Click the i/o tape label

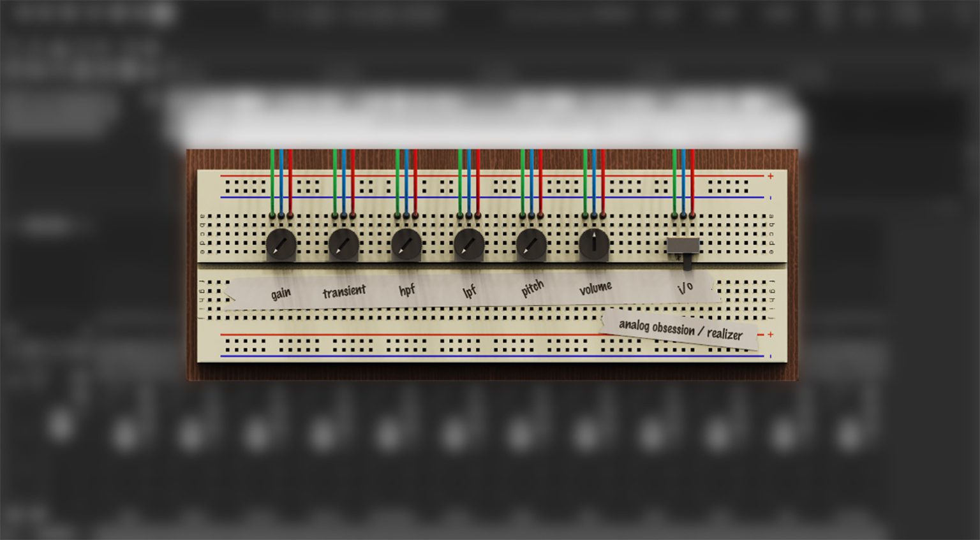(685, 288)
